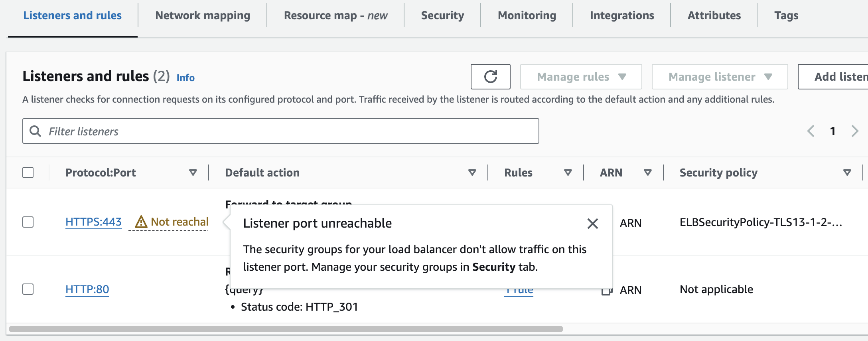
Task: Sort by Protocol:Port column arrow
Action: (193, 172)
